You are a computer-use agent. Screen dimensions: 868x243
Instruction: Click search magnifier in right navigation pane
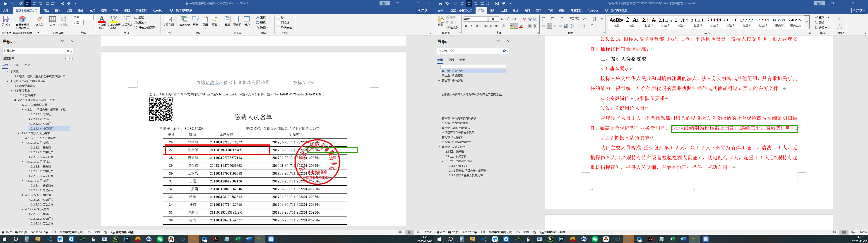(x=504, y=51)
